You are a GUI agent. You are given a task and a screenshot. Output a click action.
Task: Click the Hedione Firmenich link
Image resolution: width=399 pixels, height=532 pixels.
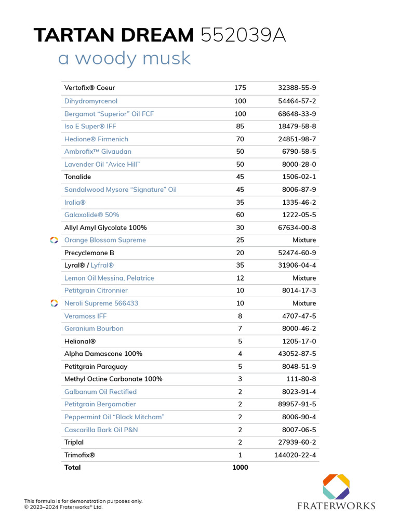(96, 139)
